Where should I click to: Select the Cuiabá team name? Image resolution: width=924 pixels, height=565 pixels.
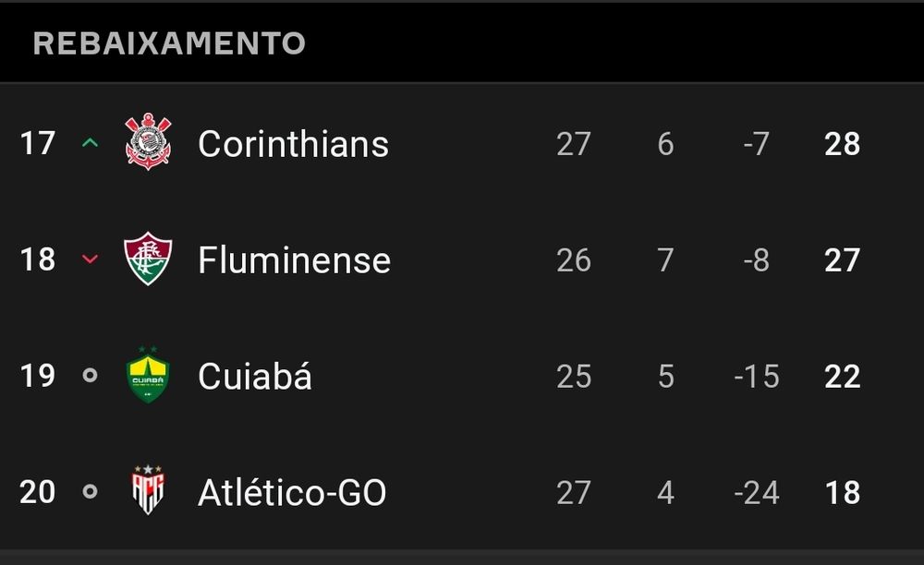[x=255, y=376]
